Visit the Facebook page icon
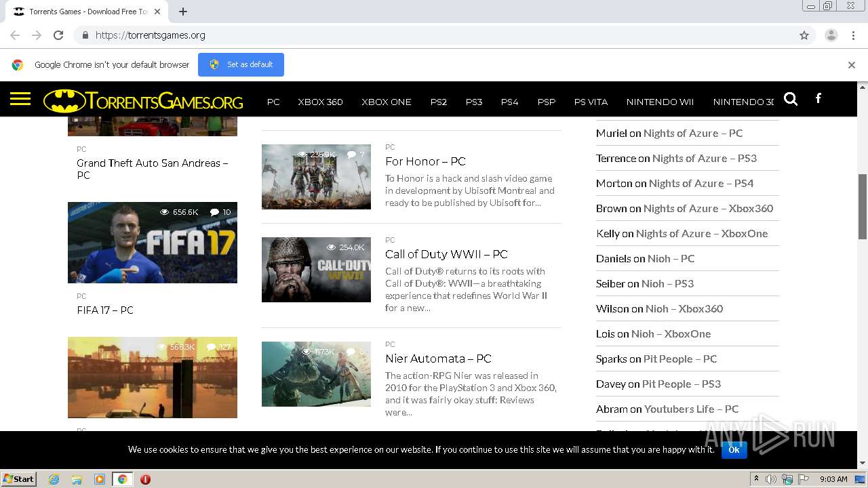868x488 pixels. 818,98
